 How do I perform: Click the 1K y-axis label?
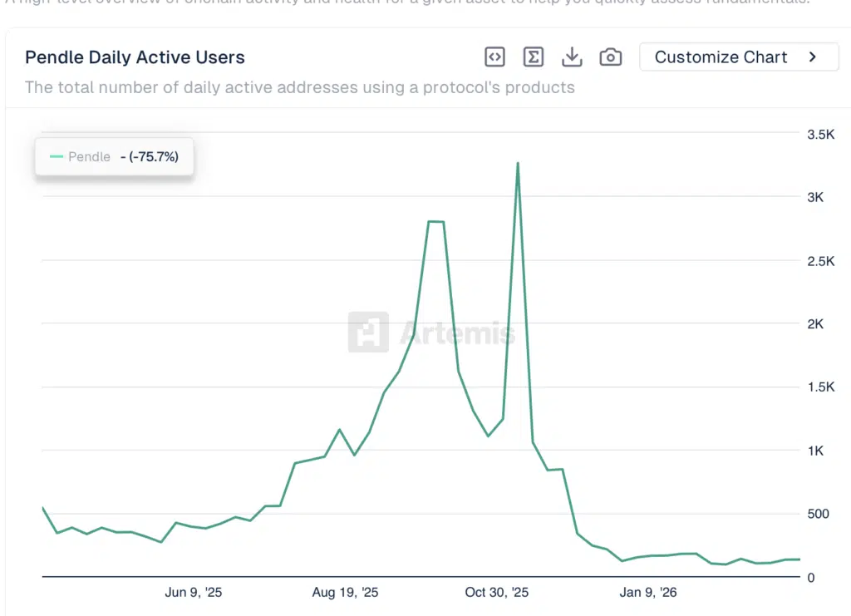(x=815, y=451)
